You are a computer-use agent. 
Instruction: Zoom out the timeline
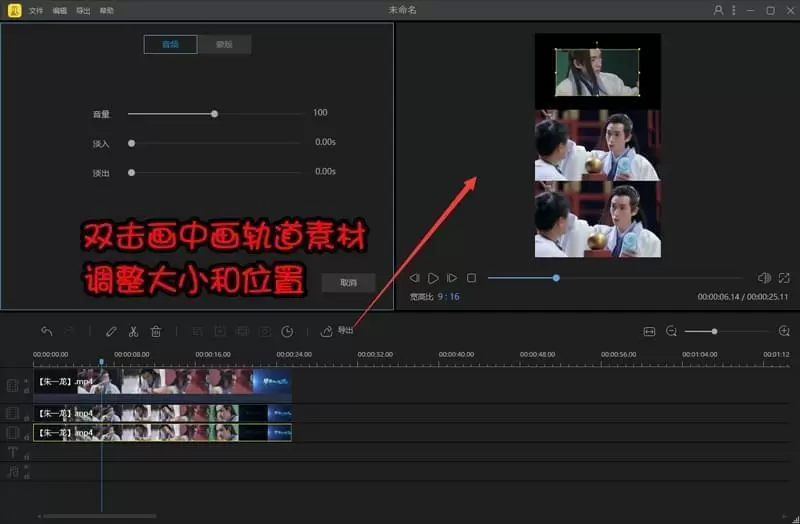pos(671,331)
